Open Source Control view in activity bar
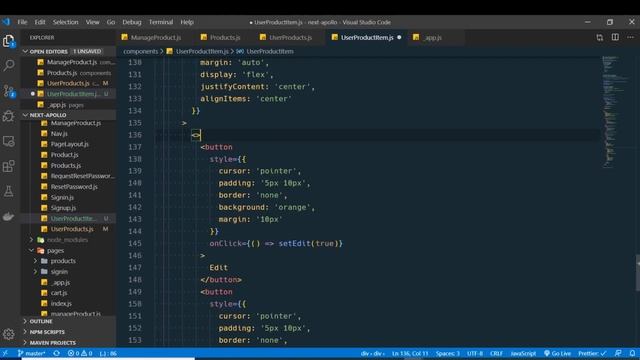The width and height of the screenshot is (640, 360). (x=9, y=91)
